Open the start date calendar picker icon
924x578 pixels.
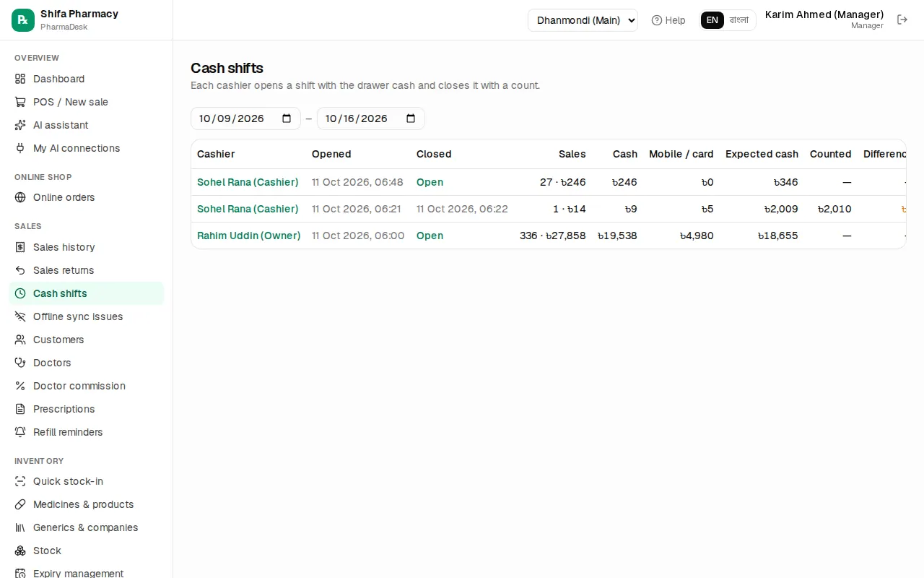click(x=287, y=118)
